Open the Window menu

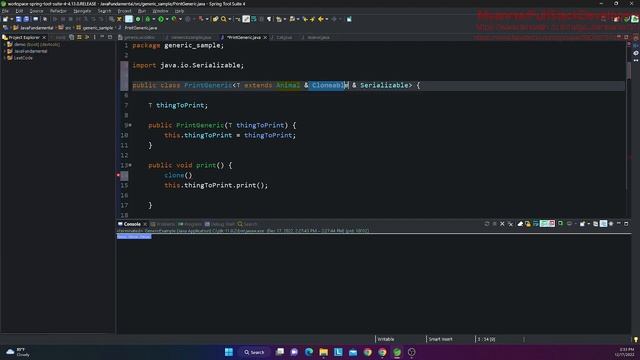(x=160, y=11)
